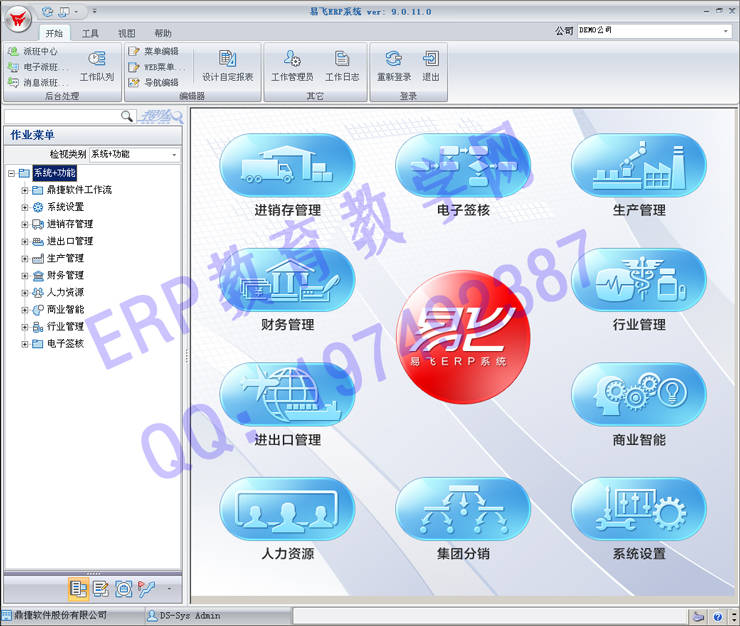Open bottom panel options small arrow
The image size is (740, 626).
point(169,589)
